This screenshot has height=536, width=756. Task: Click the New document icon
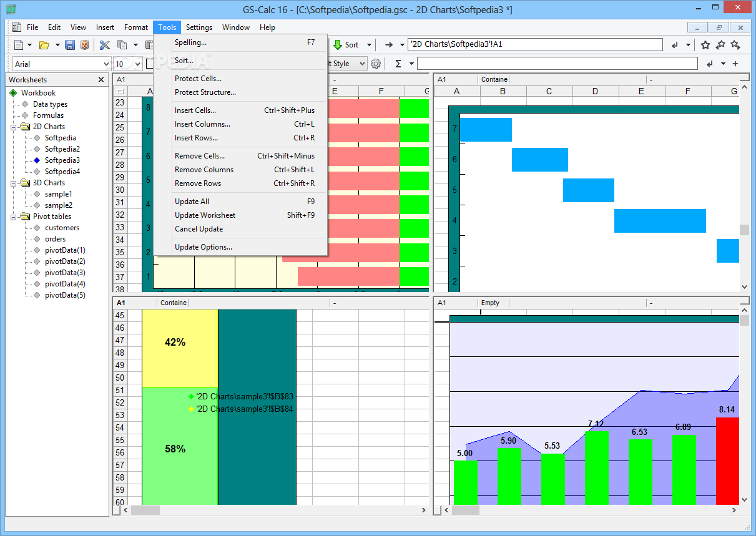tap(19, 45)
